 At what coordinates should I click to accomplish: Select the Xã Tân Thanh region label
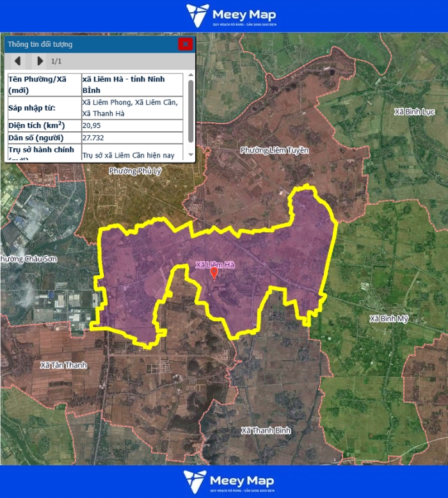[x=63, y=365]
